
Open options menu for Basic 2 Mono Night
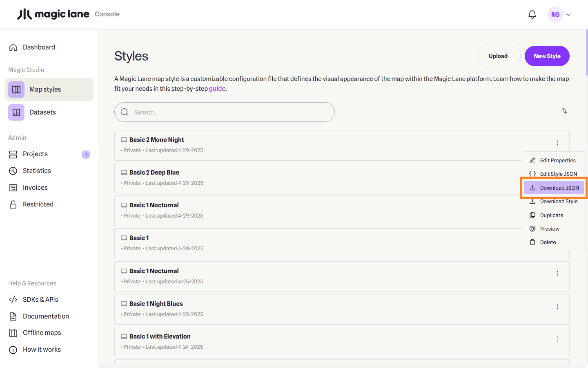pyautogui.click(x=557, y=142)
